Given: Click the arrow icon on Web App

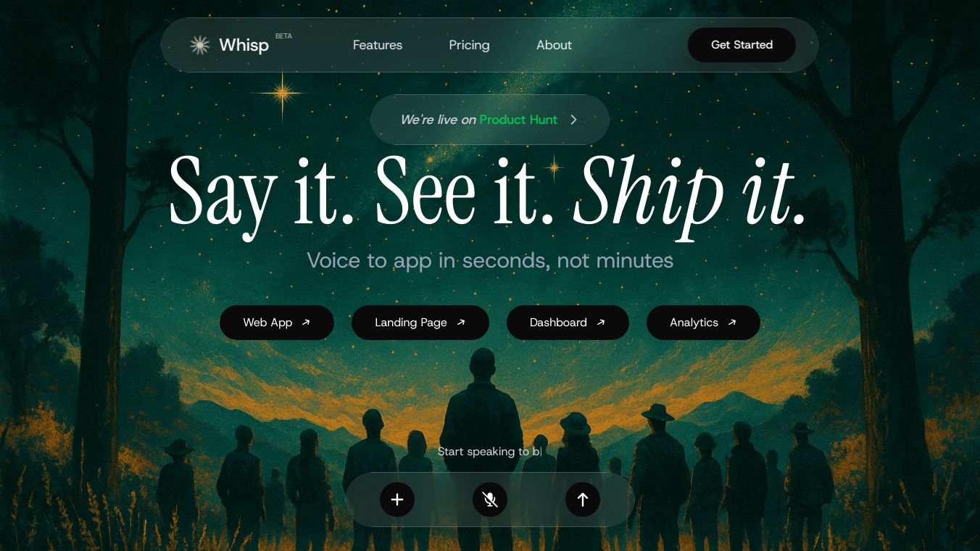Looking at the screenshot, I should [x=306, y=323].
